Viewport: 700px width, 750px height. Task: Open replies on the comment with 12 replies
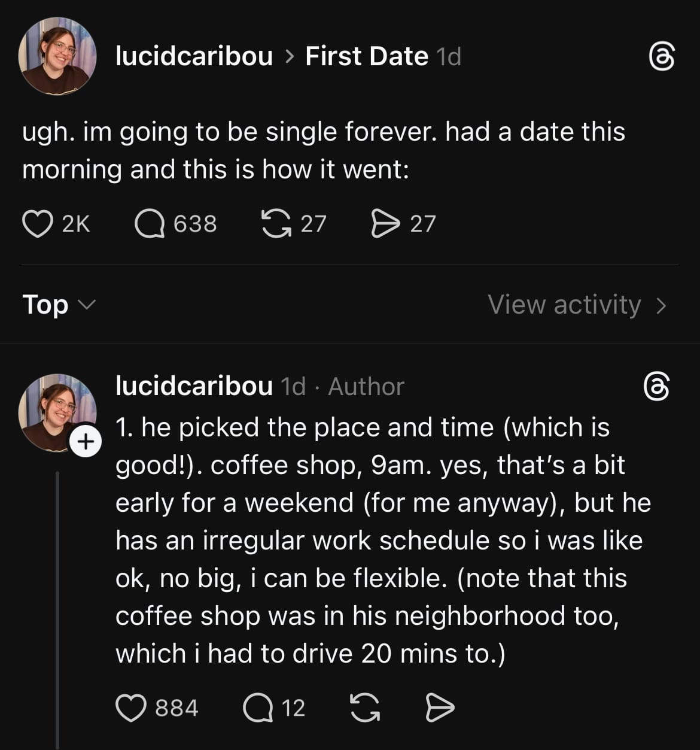[x=258, y=708]
